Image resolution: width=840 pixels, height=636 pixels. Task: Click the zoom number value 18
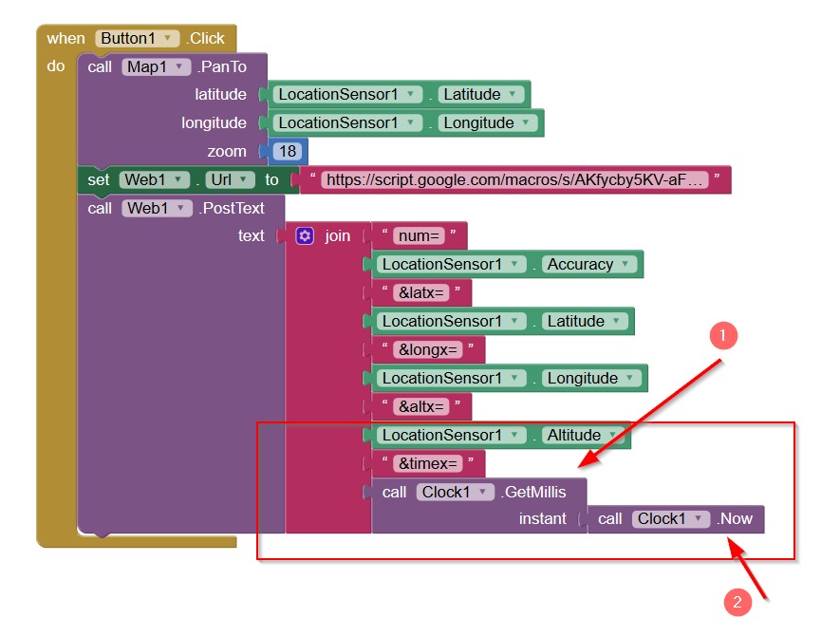click(x=289, y=152)
